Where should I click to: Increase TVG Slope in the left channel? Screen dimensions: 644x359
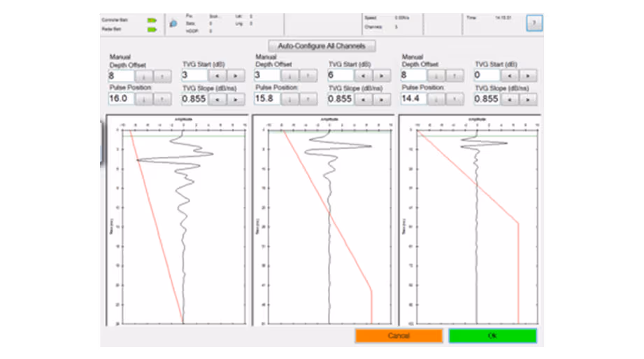click(236, 99)
